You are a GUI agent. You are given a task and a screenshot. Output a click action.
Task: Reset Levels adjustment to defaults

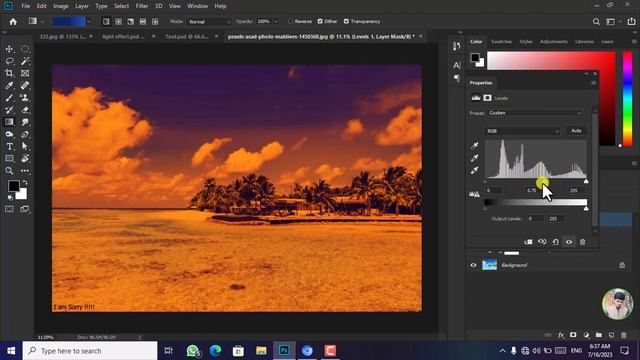(556, 242)
